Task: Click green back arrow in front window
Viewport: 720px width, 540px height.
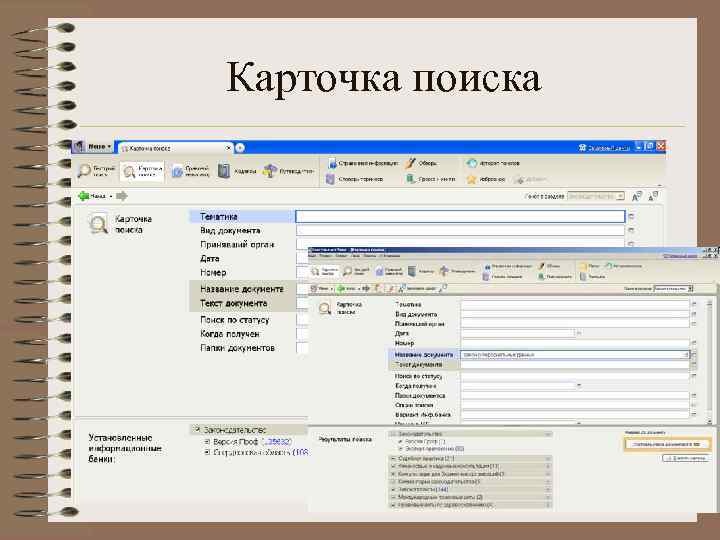Action: (341, 288)
